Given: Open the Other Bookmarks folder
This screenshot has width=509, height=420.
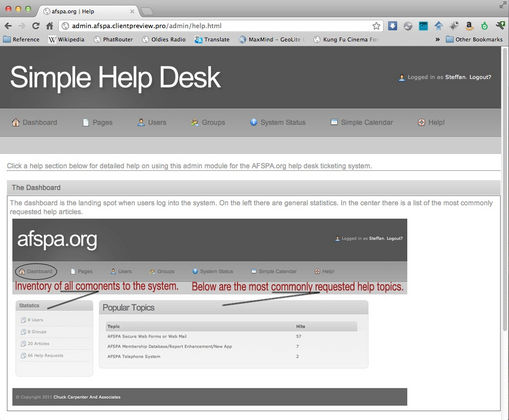Looking at the screenshot, I should (x=474, y=39).
